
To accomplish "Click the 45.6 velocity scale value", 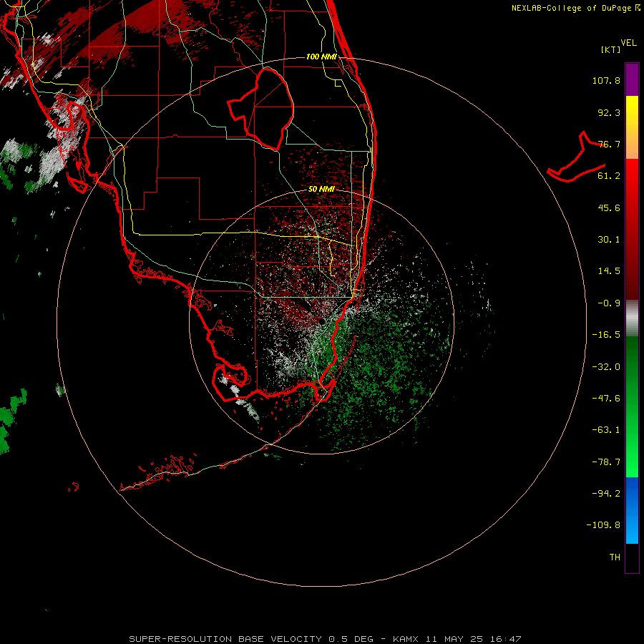I will pyautogui.click(x=609, y=208).
